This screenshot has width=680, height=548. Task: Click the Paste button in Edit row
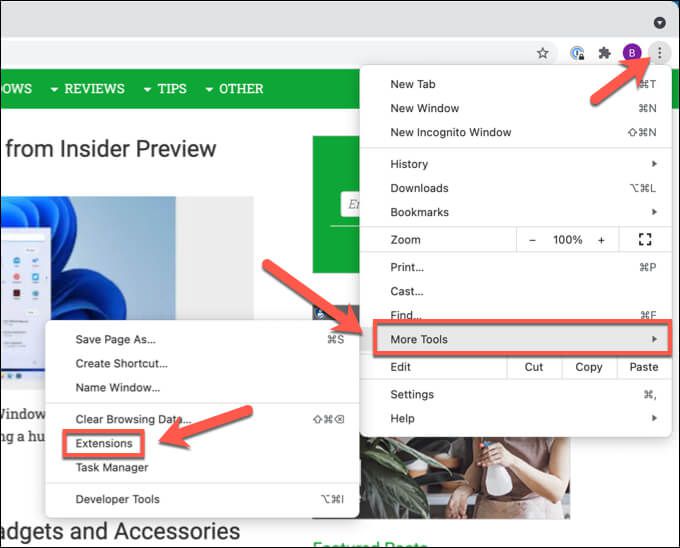pos(644,367)
